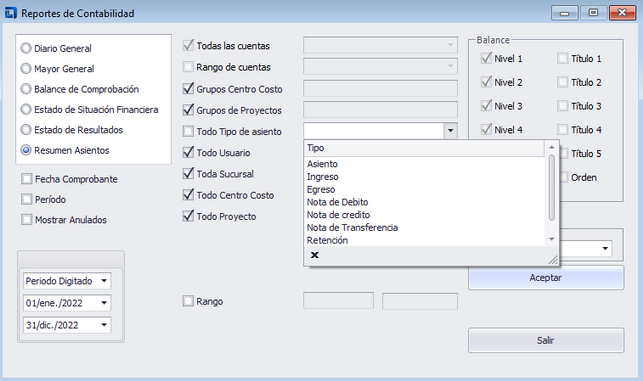Open Periodo Digitado dropdown
The image size is (643, 381).
[104, 281]
